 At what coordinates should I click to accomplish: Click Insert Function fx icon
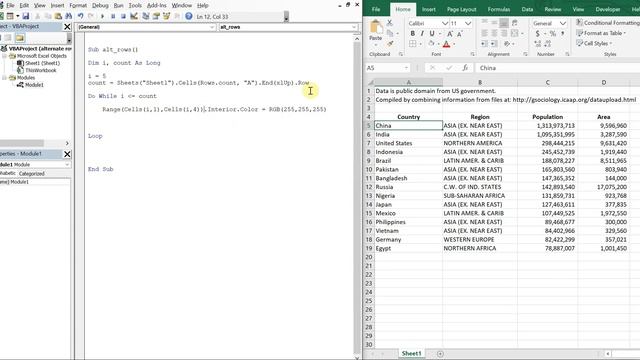click(465, 68)
